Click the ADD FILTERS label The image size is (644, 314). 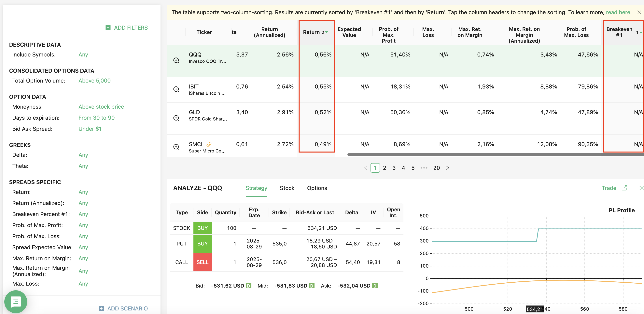tap(131, 28)
